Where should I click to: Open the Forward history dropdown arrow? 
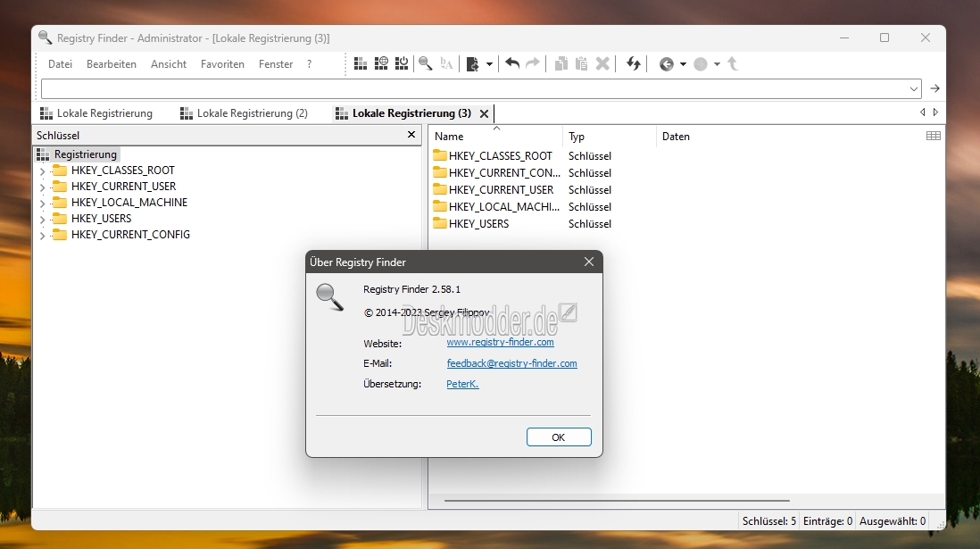point(717,63)
